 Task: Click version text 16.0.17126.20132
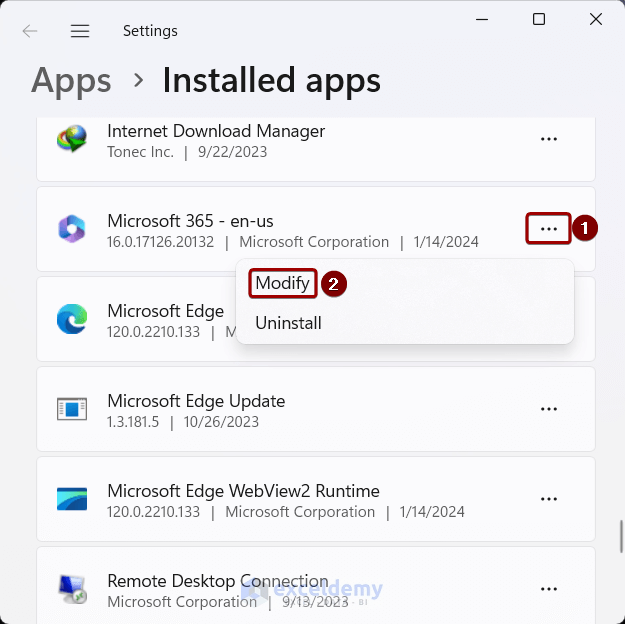(x=160, y=242)
